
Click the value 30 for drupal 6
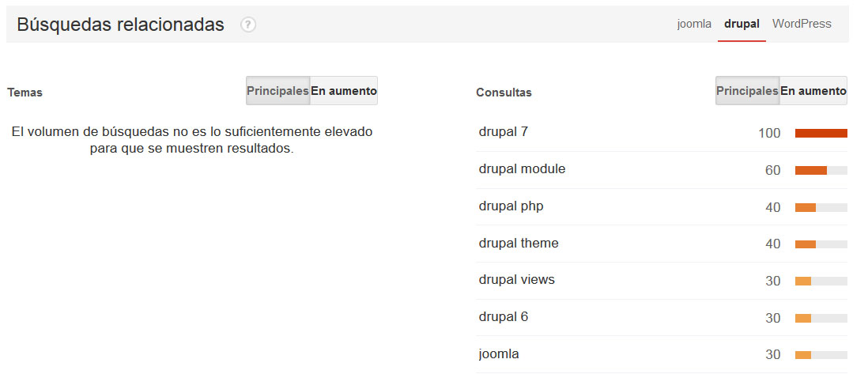pyautogui.click(x=773, y=318)
